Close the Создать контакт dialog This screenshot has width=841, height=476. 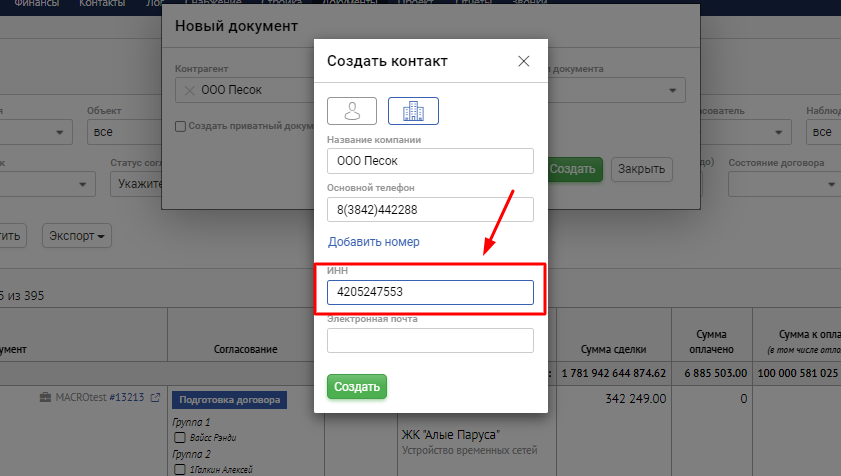[x=523, y=61]
